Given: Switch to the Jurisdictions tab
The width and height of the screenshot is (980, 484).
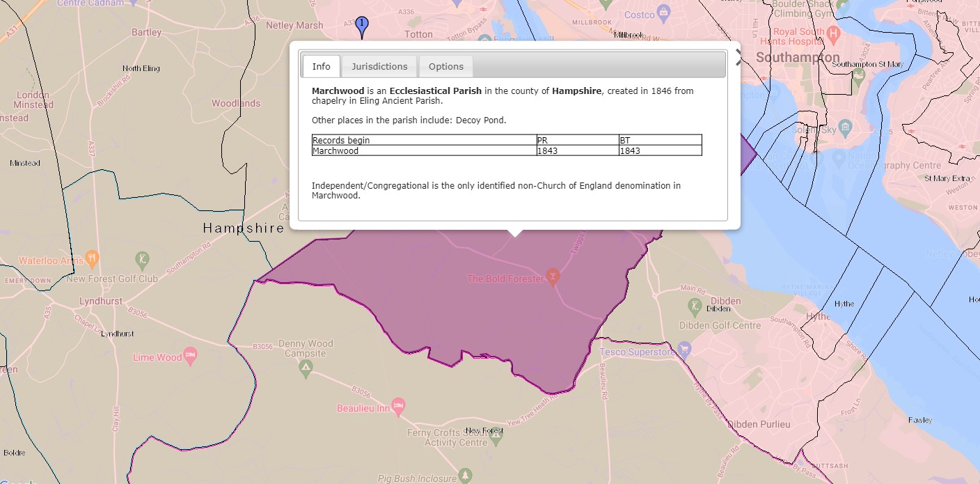Looking at the screenshot, I should point(379,66).
